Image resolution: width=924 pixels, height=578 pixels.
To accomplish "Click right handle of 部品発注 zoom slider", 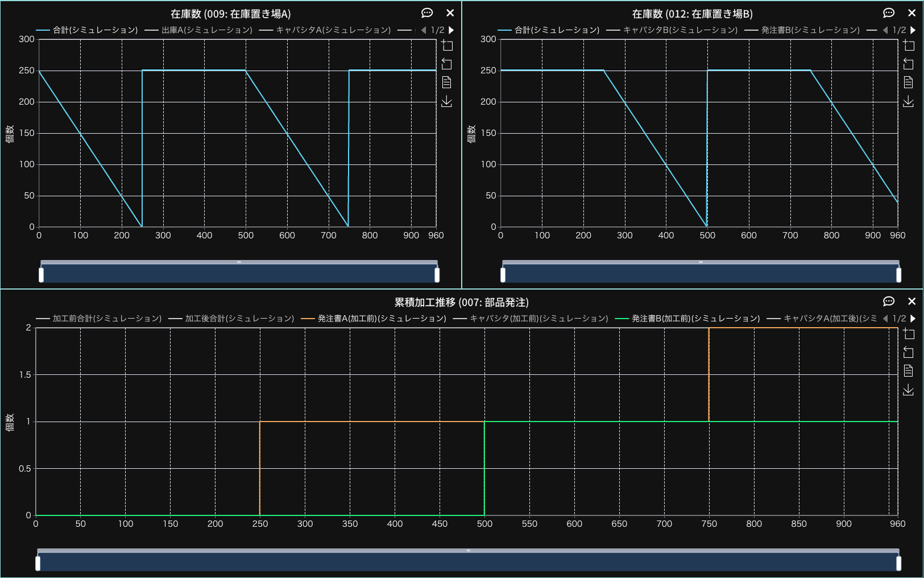I will 898,563.
